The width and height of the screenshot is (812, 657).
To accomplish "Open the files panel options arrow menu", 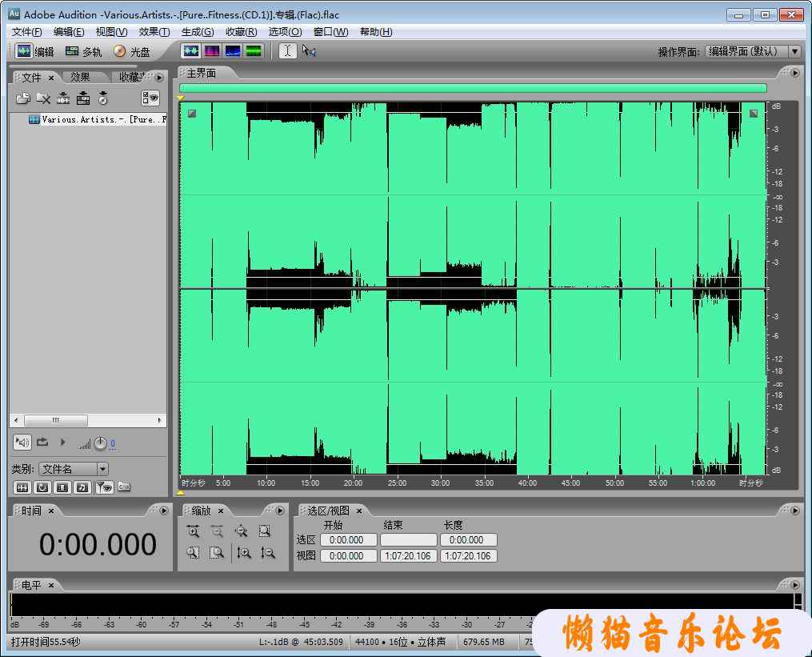I will (159, 77).
